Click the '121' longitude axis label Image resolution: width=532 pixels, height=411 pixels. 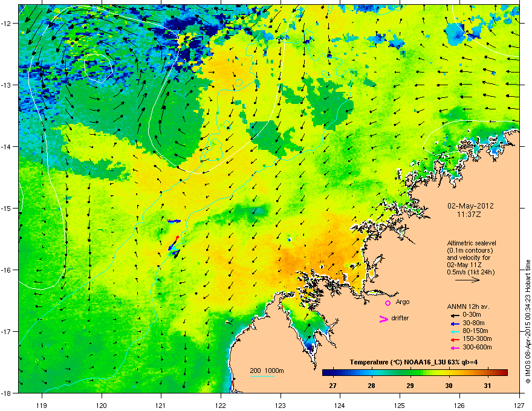161,405
